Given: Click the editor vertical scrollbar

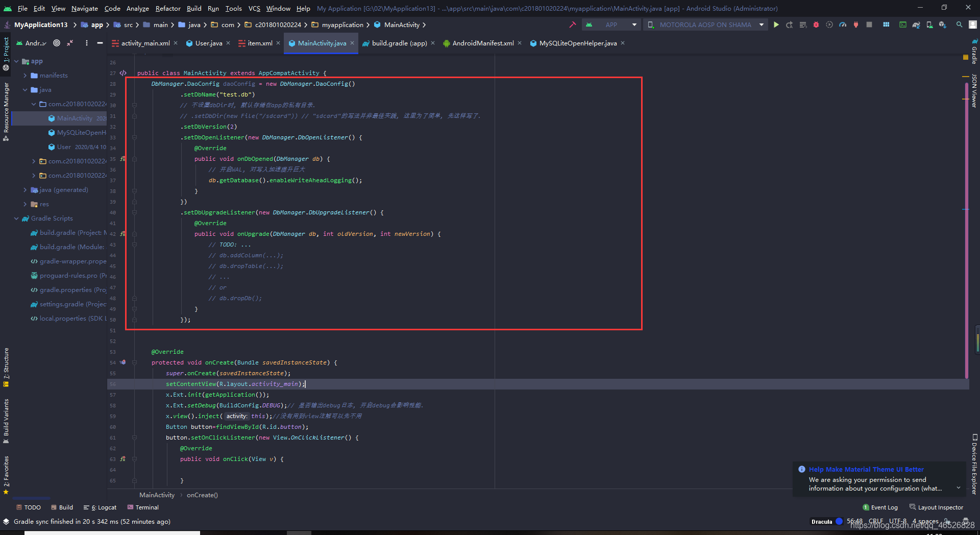Looking at the screenshot, I should point(966,230).
